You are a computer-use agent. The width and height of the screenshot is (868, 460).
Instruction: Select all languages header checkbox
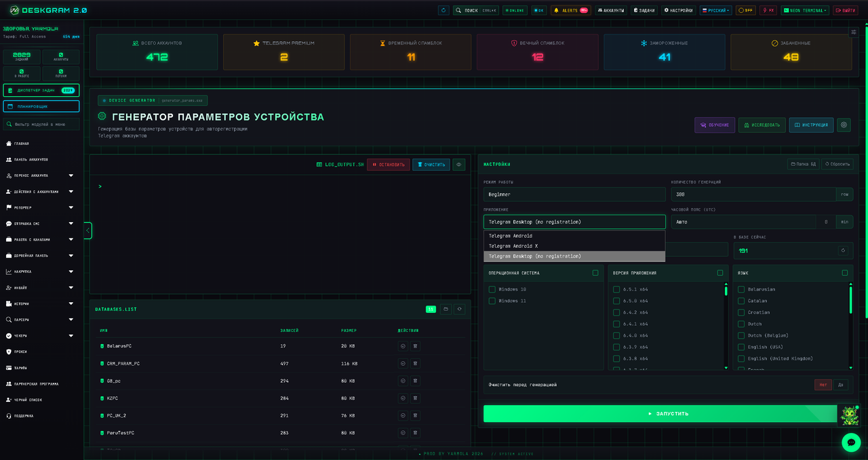pos(845,273)
